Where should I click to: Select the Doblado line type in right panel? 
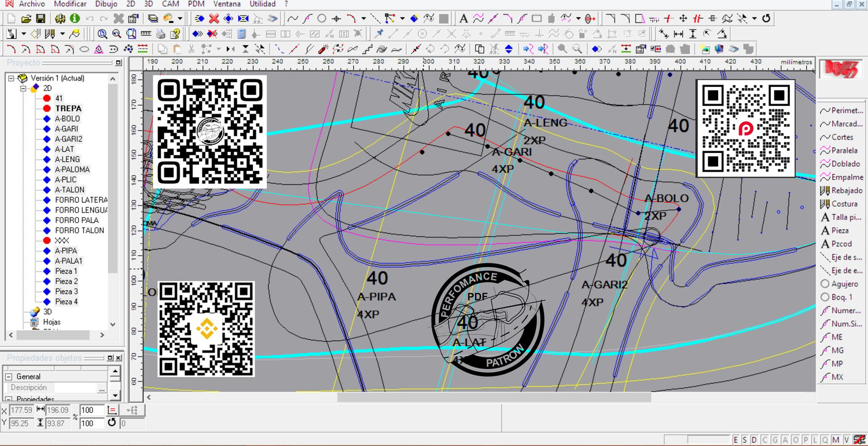coord(840,164)
